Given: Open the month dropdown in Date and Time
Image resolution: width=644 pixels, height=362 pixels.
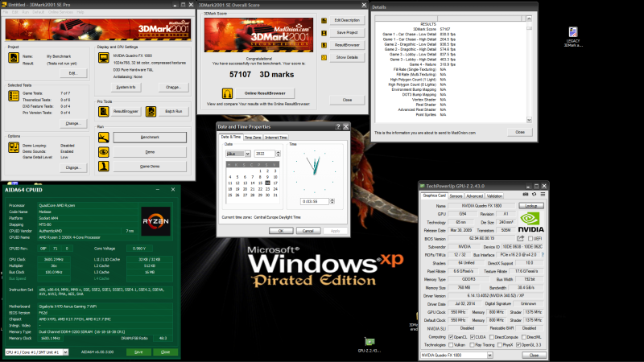Looking at the screenshot, I should pyautogui.click(x=248, y=154).
